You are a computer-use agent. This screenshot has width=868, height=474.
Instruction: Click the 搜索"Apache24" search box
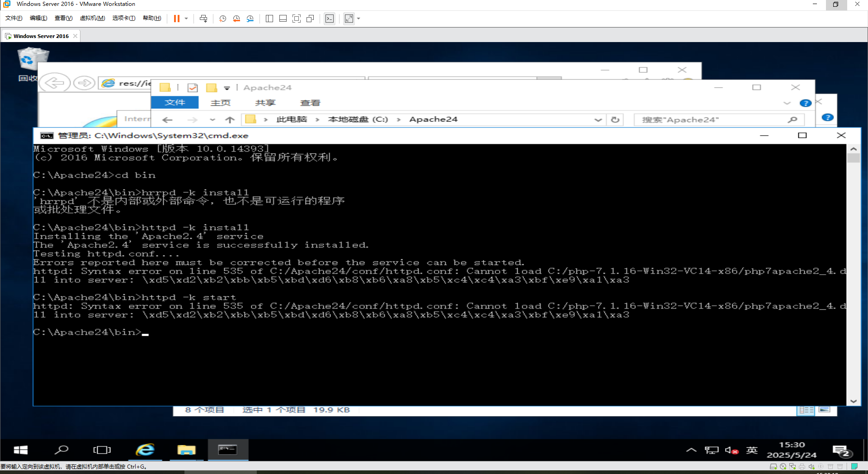pyautogui.click(x=719, y=120)
